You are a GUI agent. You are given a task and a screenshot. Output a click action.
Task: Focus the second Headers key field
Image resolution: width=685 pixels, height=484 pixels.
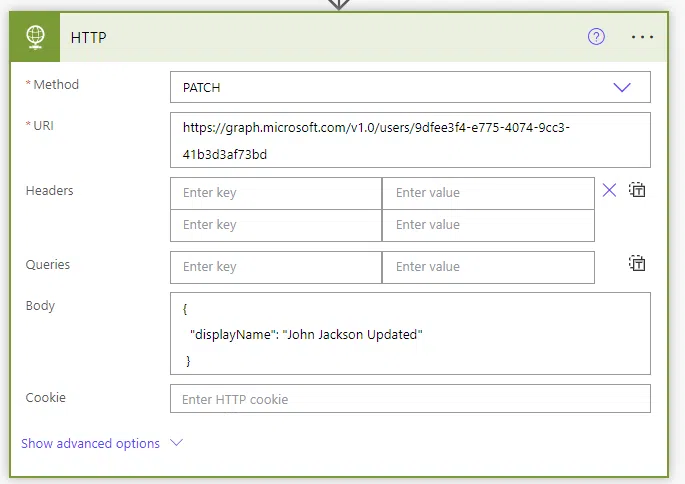pos(276,225)
